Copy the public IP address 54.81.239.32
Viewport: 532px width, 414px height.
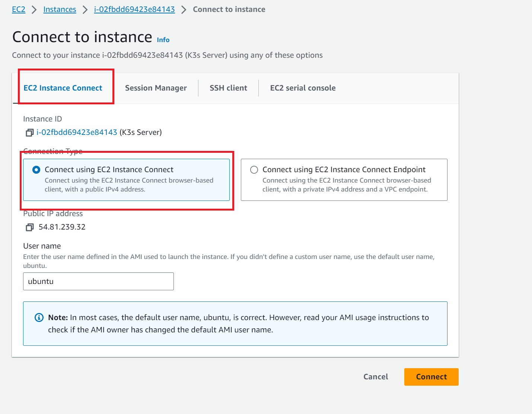[30, 227]
